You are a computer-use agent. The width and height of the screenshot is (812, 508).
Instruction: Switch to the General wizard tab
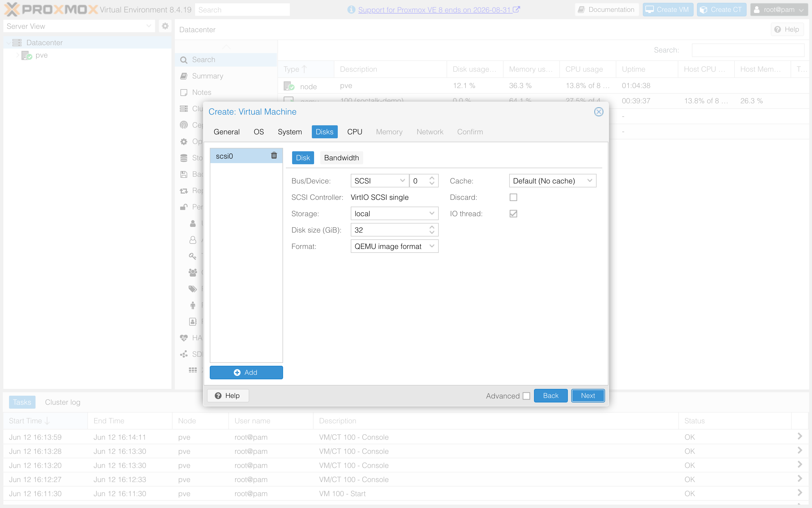[x=226, y=132]
